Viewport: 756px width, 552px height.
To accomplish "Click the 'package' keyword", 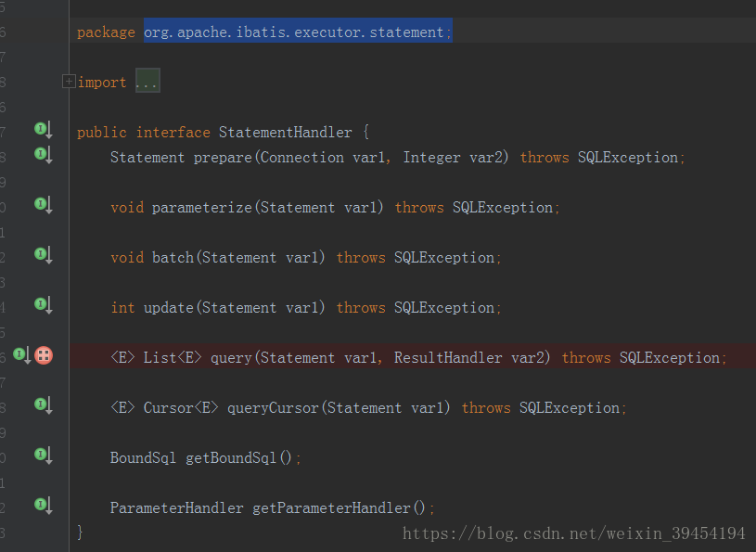I will coord(106,32).
